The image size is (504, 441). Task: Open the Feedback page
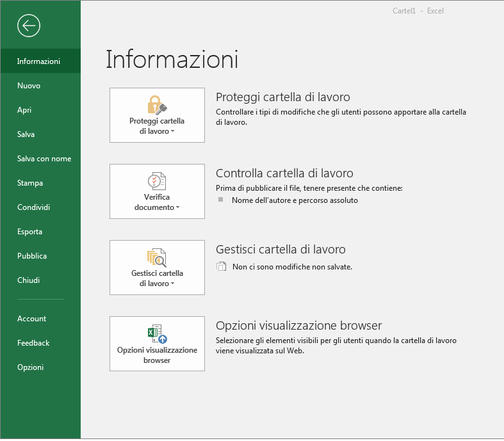coord(40,343)
